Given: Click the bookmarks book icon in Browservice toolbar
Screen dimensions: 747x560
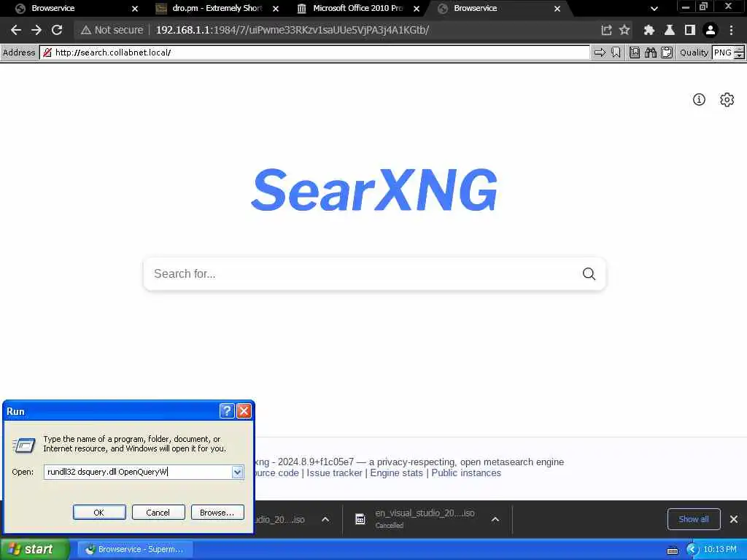Looking at the screenshot, I should [x=635, y=52].
